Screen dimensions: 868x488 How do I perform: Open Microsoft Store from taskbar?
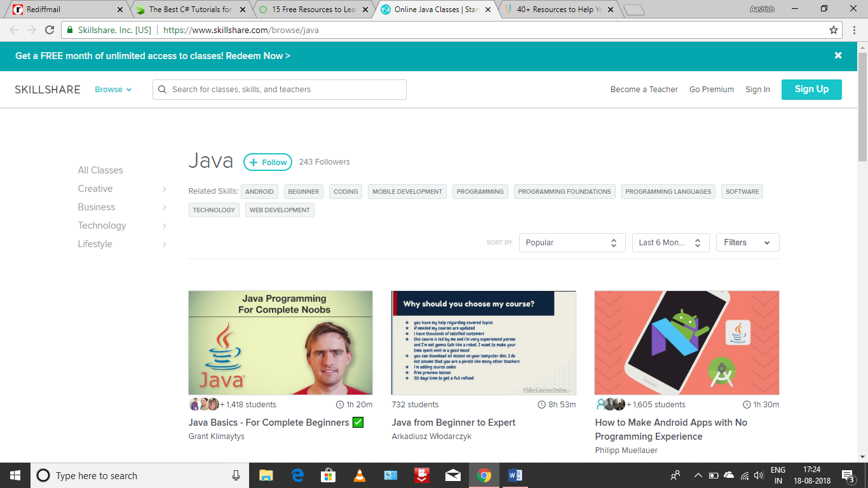coord(328,475)
